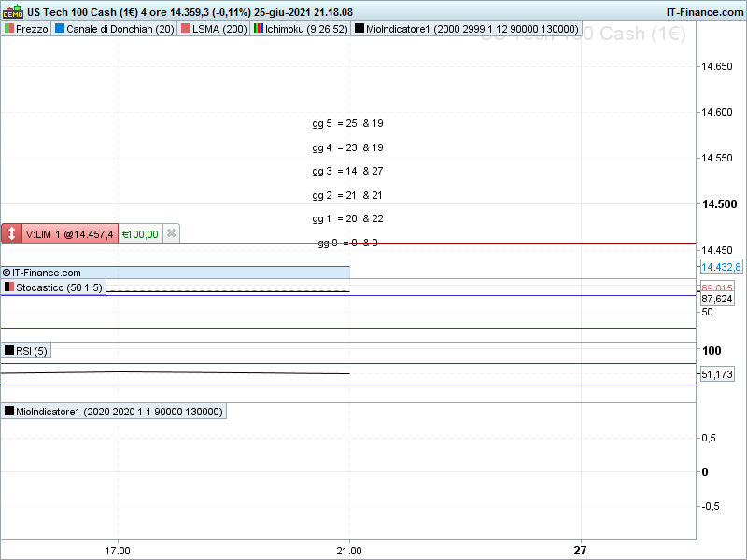Click the 21.00 time axis label
The height and width of the screenshot is (560, 747).
349,551
